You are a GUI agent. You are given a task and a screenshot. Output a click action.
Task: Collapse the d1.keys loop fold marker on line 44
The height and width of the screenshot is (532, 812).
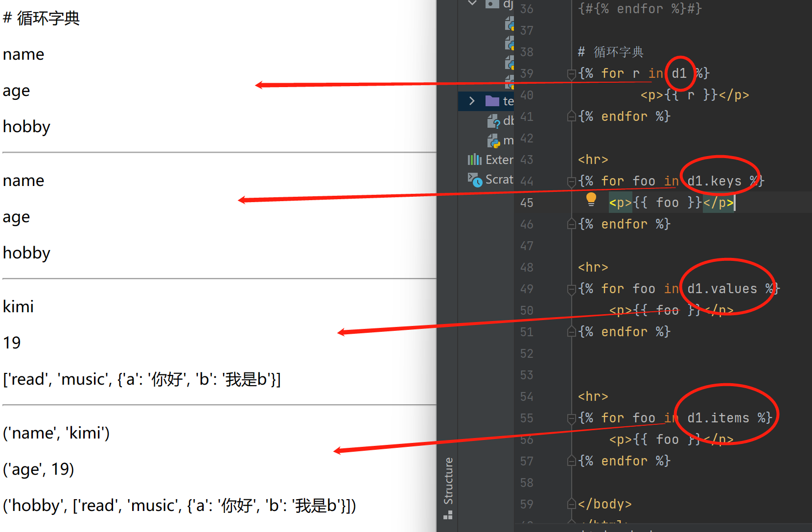571,182
